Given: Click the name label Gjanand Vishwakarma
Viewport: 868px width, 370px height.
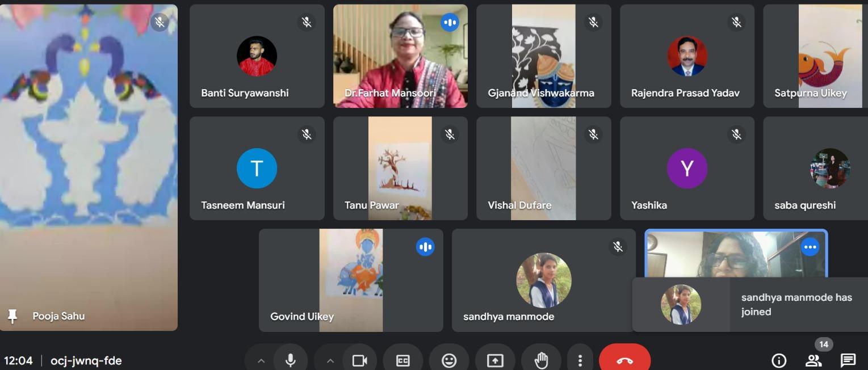Looking at the screenshot, I should click(x=541, y=93).
